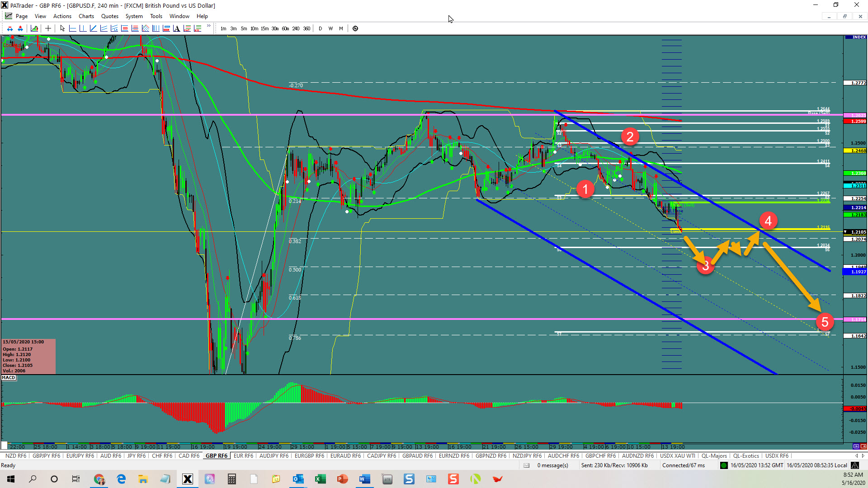
Task: Click the green connection status indicator
Action: (x=724, y=465)
